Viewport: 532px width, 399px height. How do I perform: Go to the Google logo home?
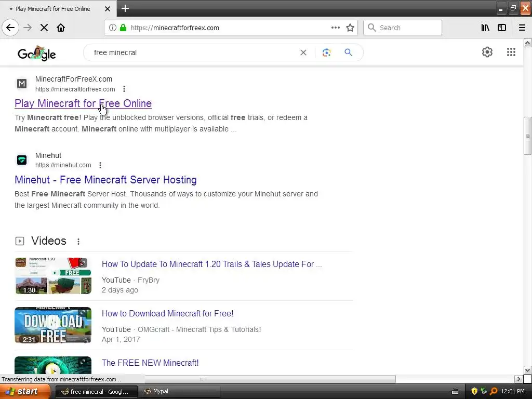[x=37, y=53]
